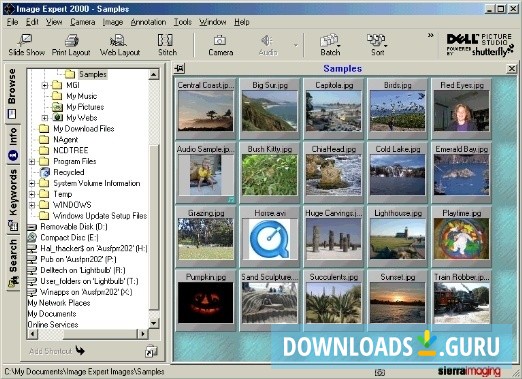Click the pin icon left of Samples header

[x=179, y=69]
